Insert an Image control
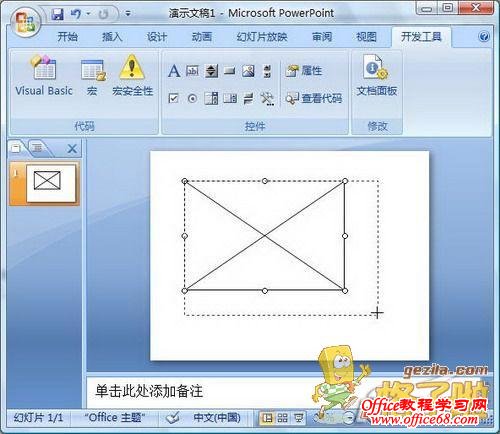 tap(248, 71)
